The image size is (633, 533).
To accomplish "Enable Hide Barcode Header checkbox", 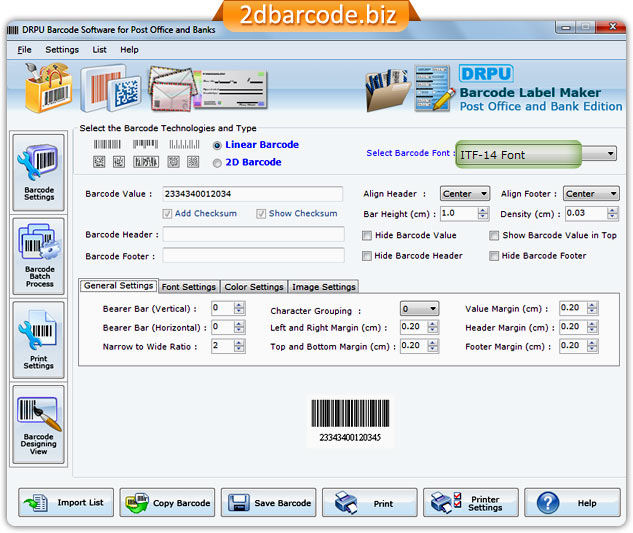I will point(367,256).
